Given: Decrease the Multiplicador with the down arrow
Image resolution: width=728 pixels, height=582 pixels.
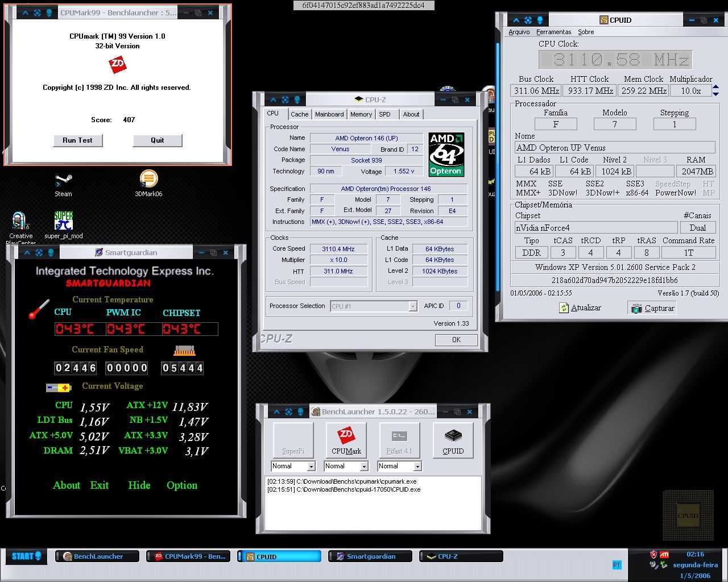Looking at the screenshot, I should (715, 93).
